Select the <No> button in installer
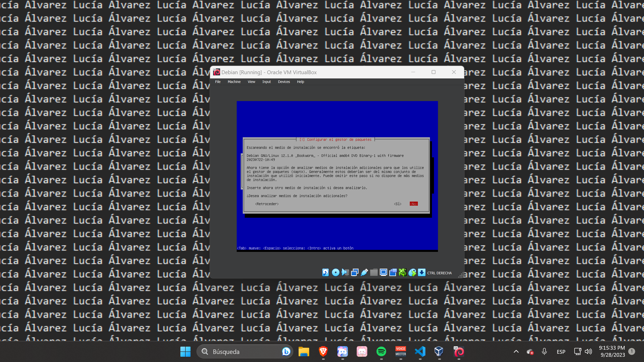This screenshot has width=644, height=362. coord(414,204)
